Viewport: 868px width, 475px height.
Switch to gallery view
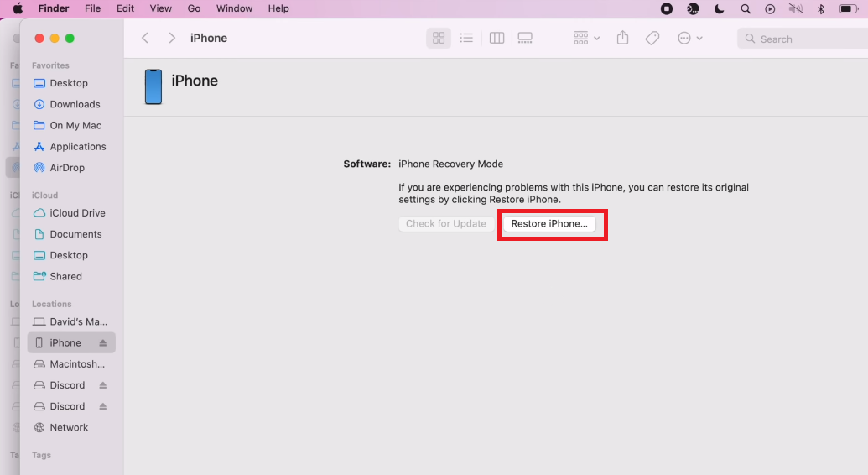[525, 38]
